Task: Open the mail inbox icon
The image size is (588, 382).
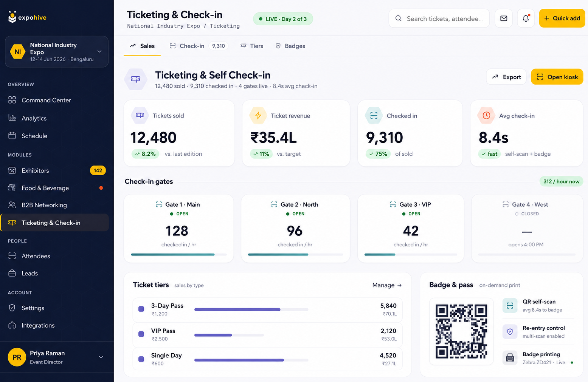Action: pyautogui.click(x=504, y=18)
